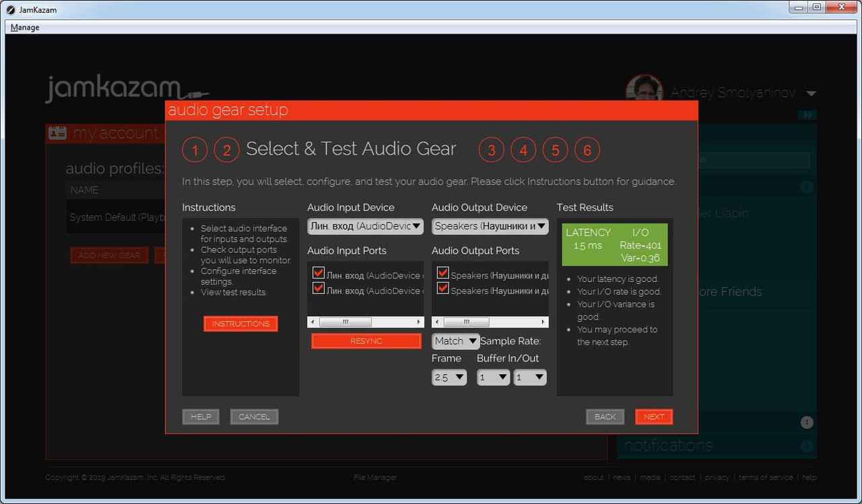Click the RESYNC button
862x504 pixels.
(x=366, y=341)
